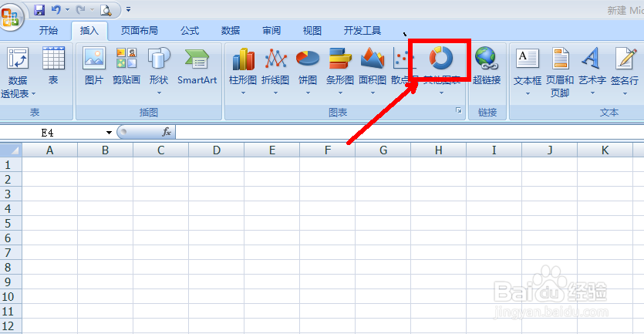Save the workbook via quick access

[x=39, y=9]
